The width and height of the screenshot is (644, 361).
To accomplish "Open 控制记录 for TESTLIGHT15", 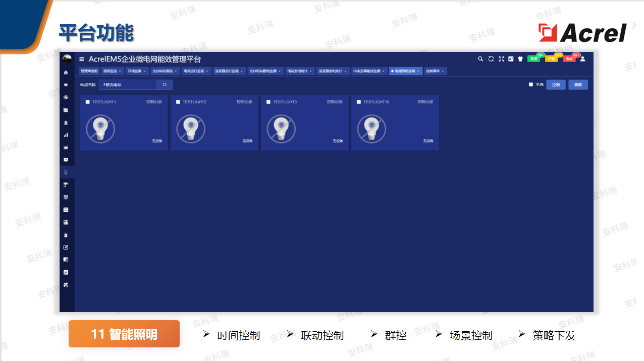I will point(425,102).
